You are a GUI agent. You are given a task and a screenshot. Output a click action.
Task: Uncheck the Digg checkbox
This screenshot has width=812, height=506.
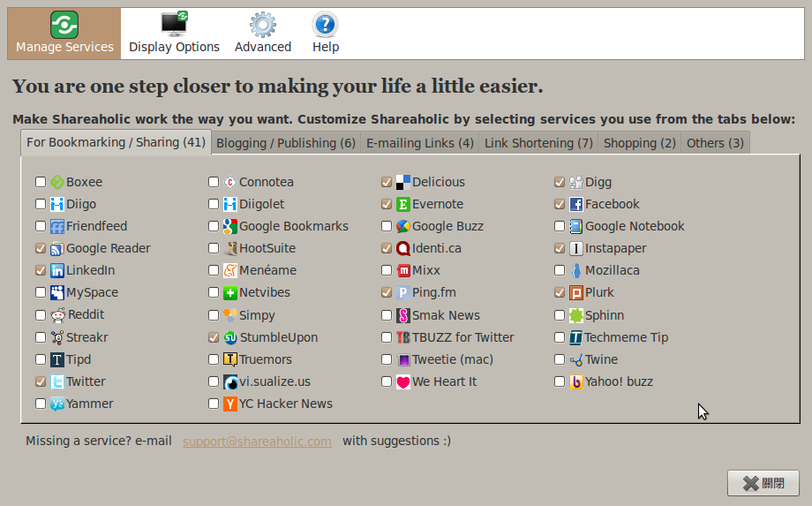(x=560, y=182)
